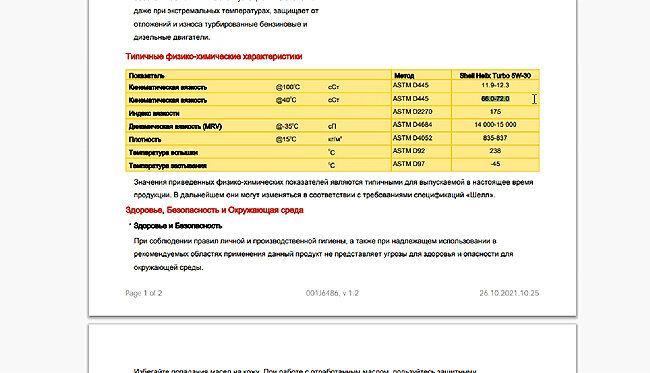
Task: Click the 'Показатель' table header cell
Action: (x=146, y=75)
